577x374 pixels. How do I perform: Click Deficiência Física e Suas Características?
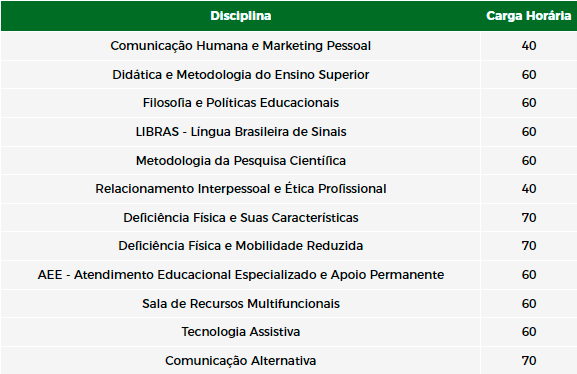(241, 218)
